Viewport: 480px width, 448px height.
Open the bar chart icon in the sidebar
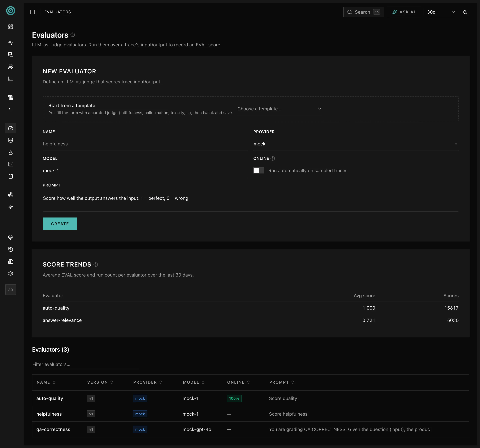[x=11, y=79]
